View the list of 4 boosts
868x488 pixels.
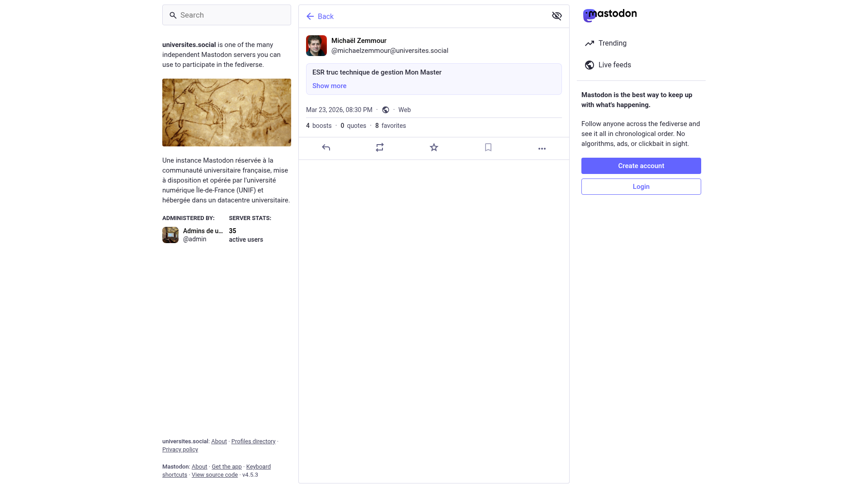(319, 126)
